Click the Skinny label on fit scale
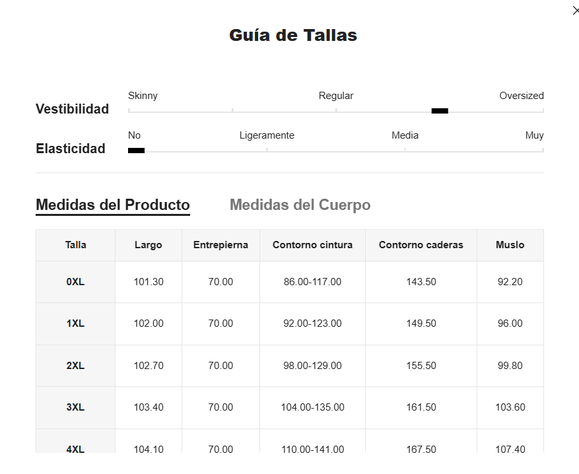Screen dimensions: 579x474 click(x=143, y=96)
